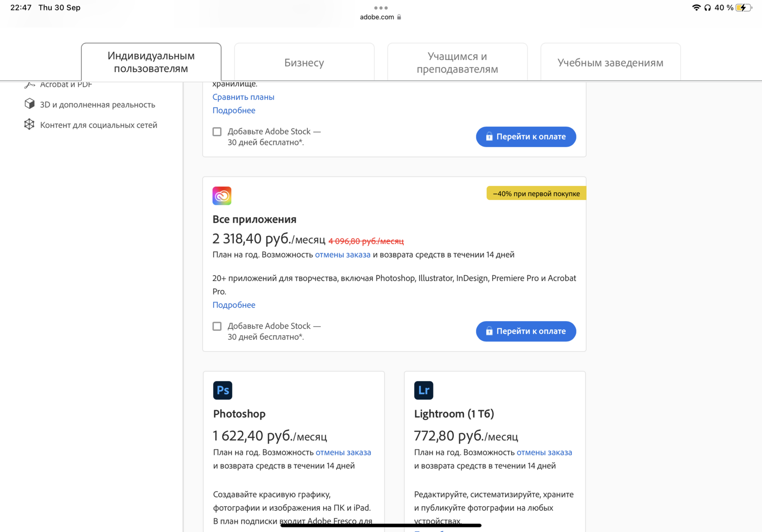Select the Учебным заведениям tab
Viewport: 762px width, 532px height.
point(610,63)
